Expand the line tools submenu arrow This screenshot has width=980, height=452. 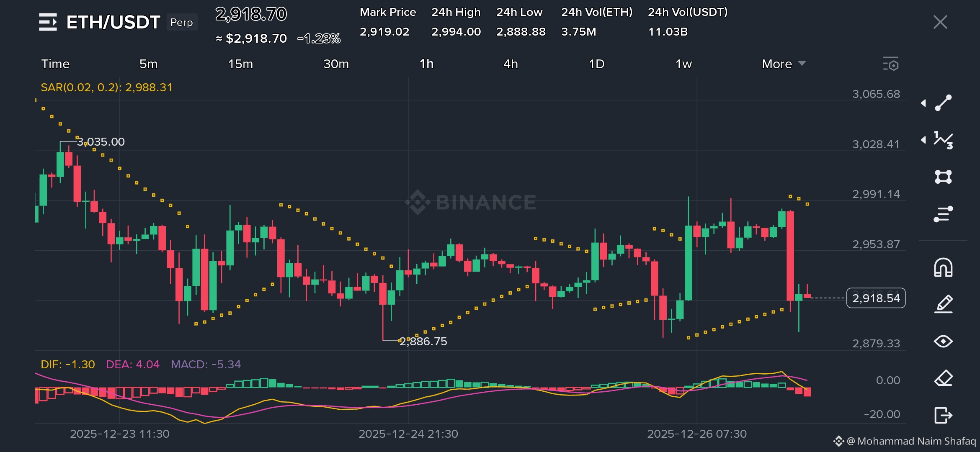[923, 103]
